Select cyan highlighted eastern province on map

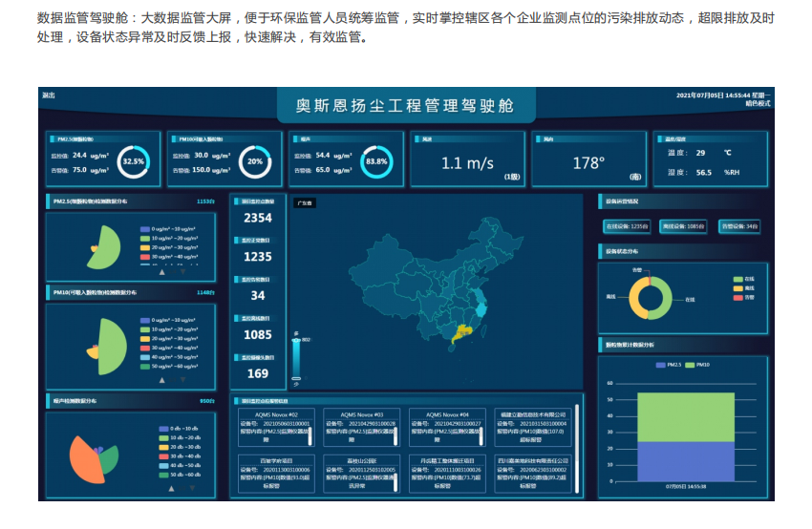[x=481, y=309]
